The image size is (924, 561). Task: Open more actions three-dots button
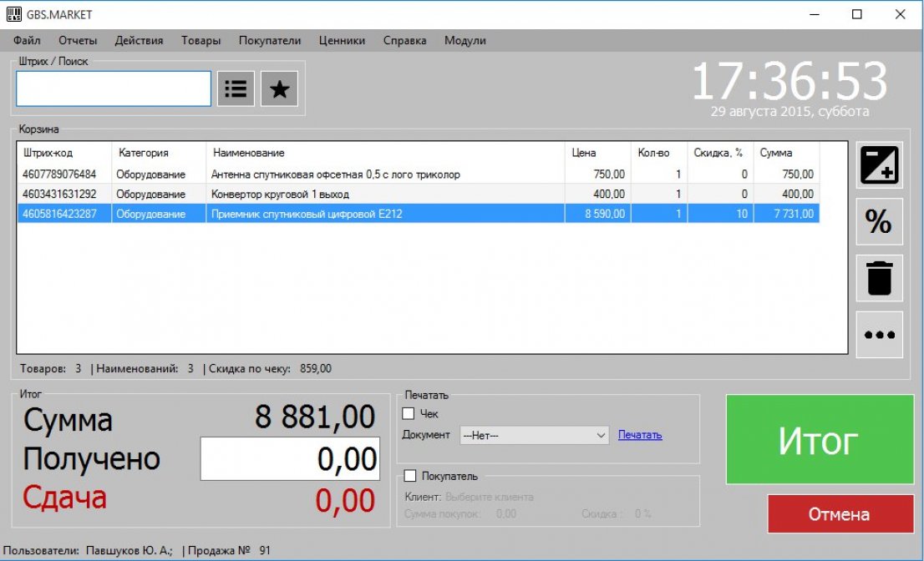pyautogui.click(x=879, y=335)
